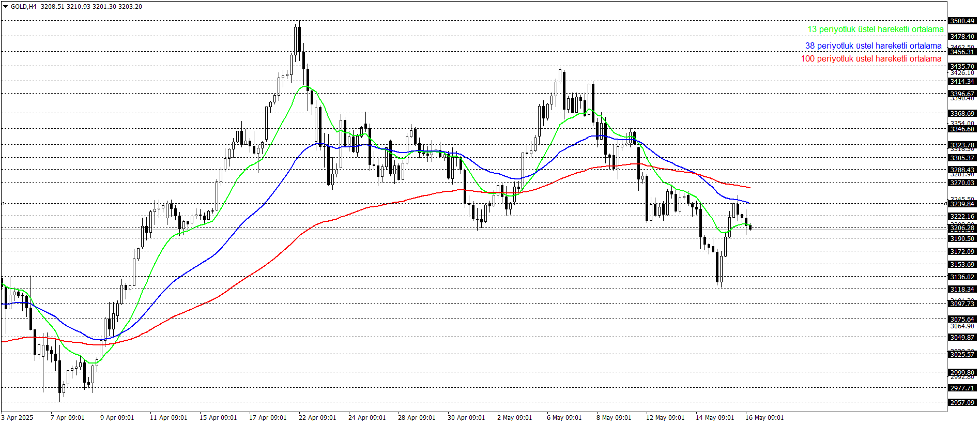Click the 3153.69 price level label
This screenshot has height=424, width=980.
[x=962, y=265]
